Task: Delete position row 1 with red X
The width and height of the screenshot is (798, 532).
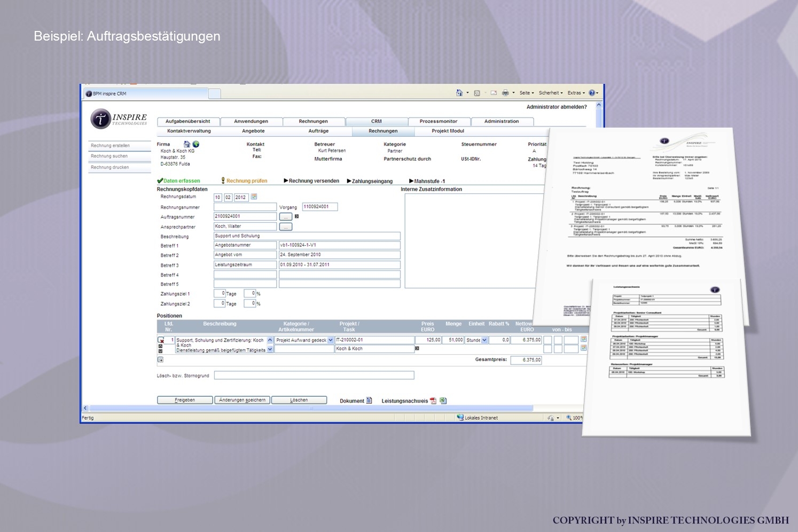Action: click(161, 340)
